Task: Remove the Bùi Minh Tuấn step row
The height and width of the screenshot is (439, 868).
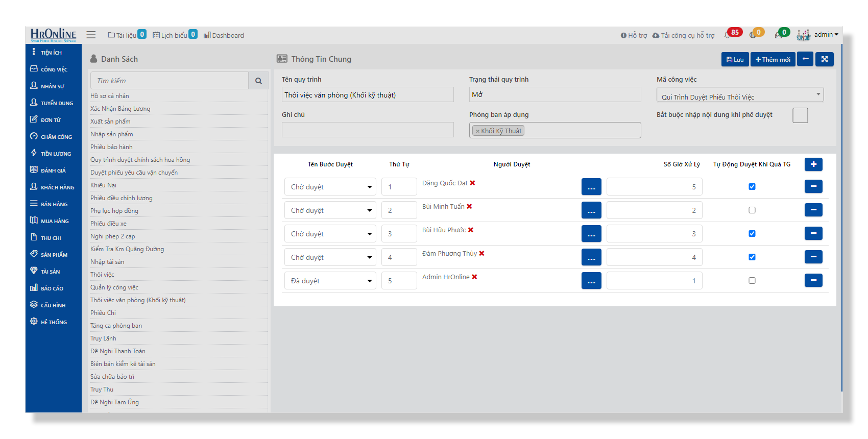Action: [813, 210]
